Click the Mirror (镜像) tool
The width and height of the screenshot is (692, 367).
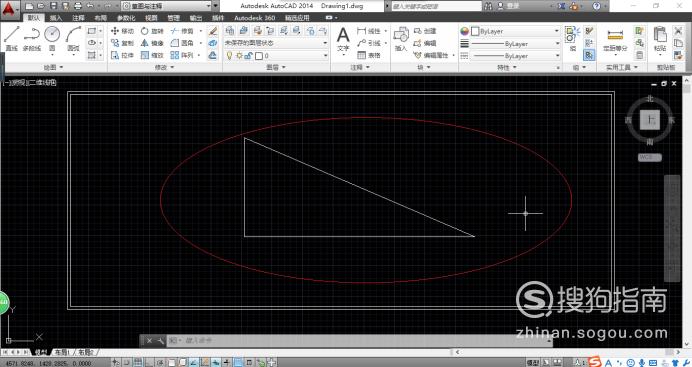tap(152, 43)
